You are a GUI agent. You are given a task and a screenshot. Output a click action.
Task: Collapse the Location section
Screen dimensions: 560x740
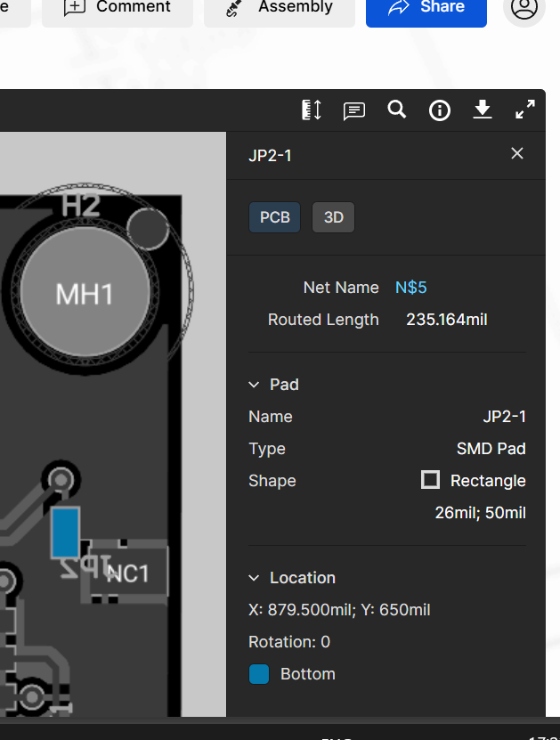(254, 578)
